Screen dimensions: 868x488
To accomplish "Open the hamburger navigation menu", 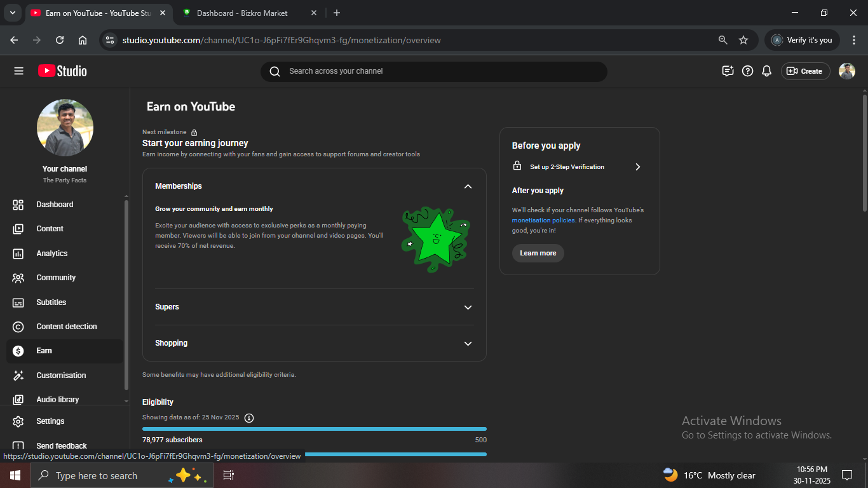I will pos(18,71).
